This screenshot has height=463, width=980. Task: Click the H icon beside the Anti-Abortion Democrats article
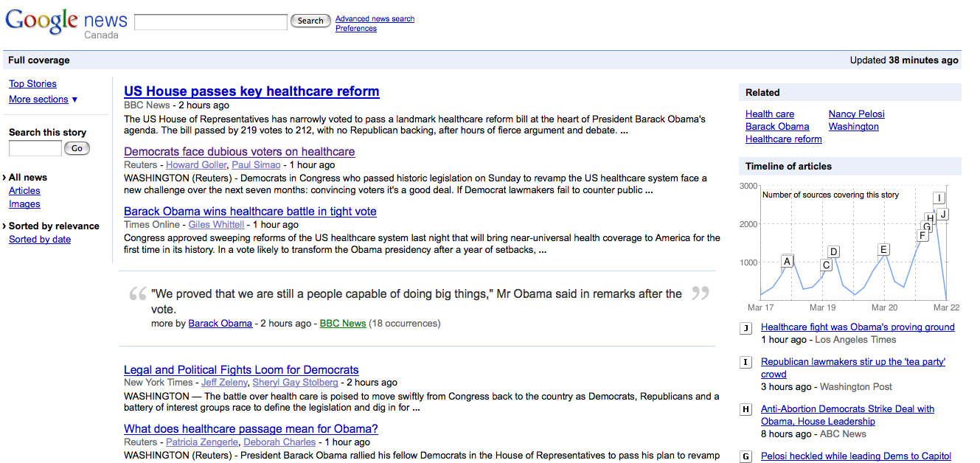pos(746,409)
